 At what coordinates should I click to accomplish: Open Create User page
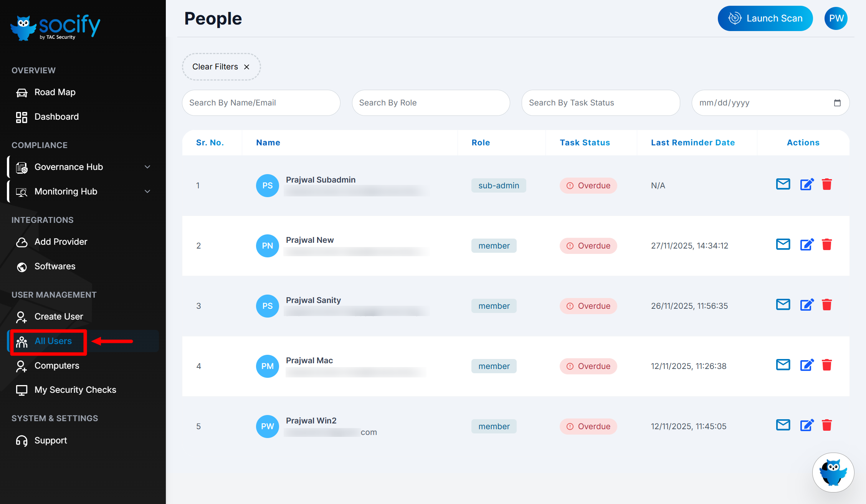(58, 316)
